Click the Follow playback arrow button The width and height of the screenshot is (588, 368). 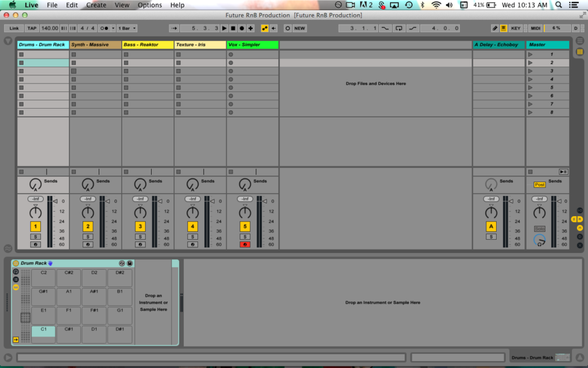(x=174, y=28)
